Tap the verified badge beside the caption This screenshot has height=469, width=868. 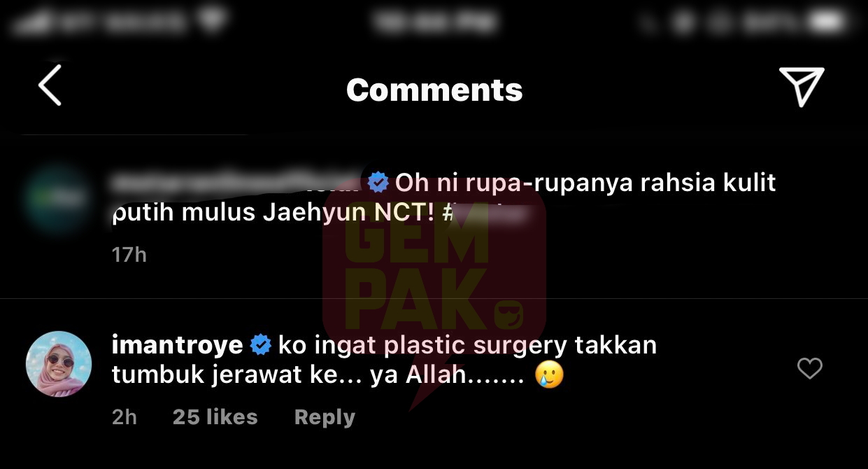click(x=378, y=183)
